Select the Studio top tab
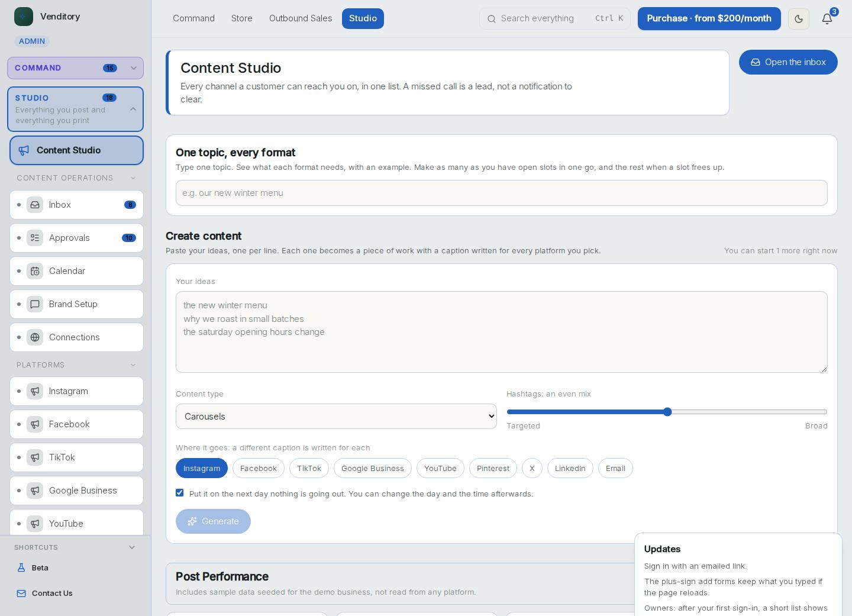 pyautogui.click(x=363, y=18)
